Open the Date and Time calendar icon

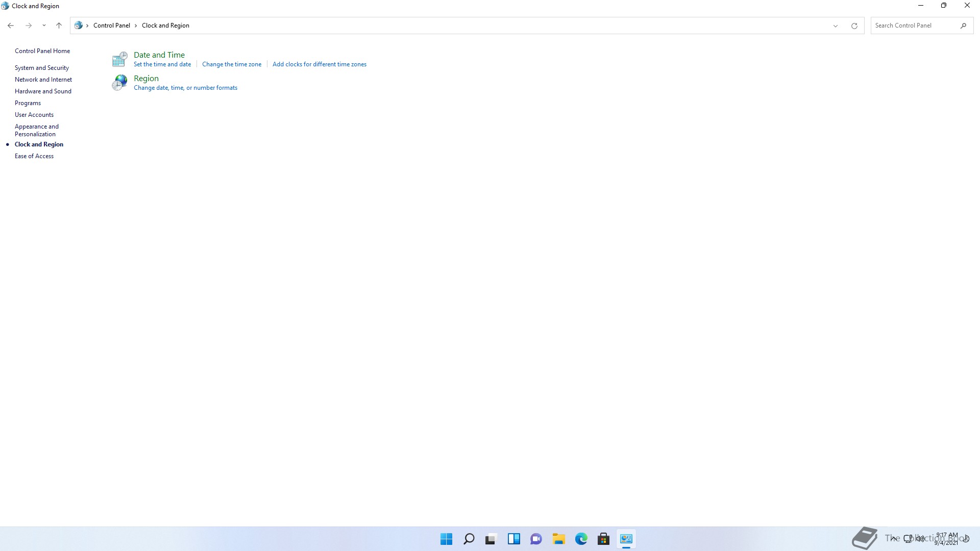tap(119, 59)
